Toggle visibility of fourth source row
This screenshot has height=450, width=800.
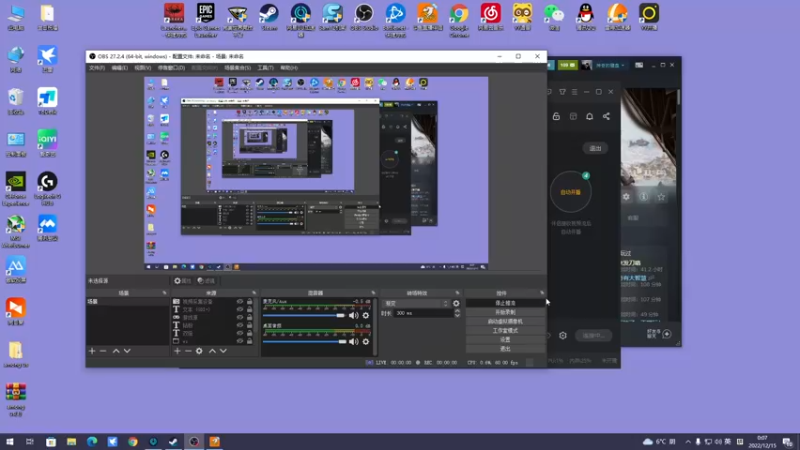[240, 325]
